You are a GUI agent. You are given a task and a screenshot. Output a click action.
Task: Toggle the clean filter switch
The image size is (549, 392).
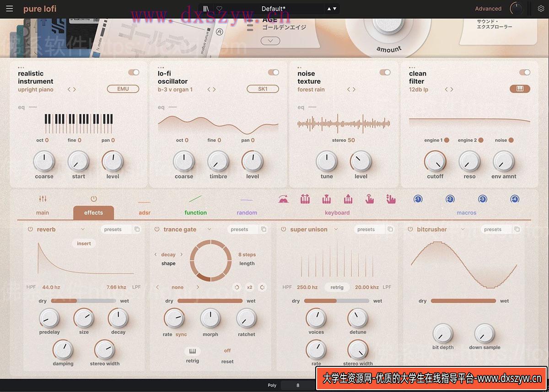(525, 72)
